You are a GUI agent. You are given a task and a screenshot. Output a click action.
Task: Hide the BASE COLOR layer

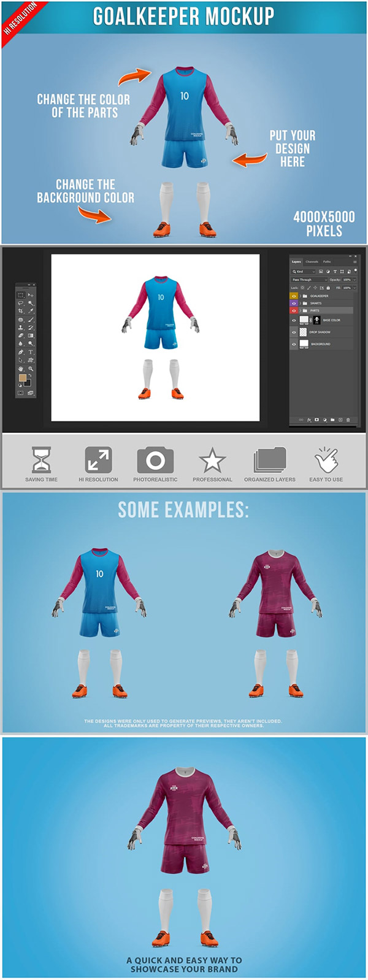(294, 320)
